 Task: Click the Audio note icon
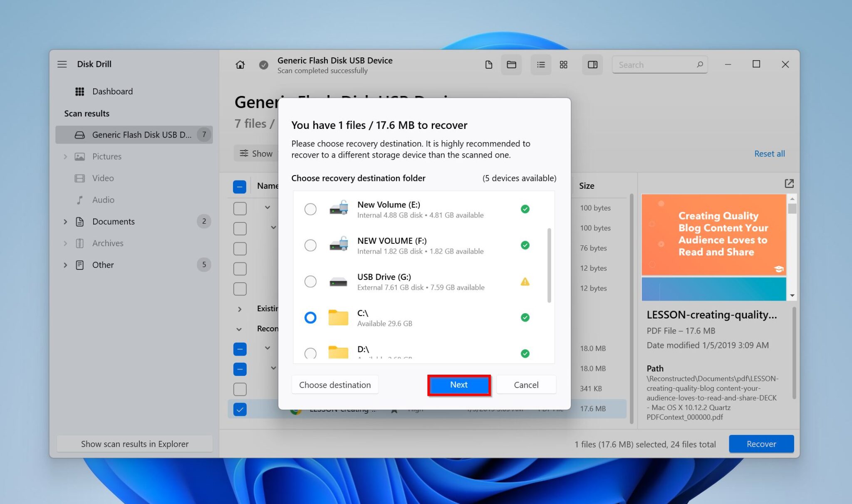click(x=79, y=200)
